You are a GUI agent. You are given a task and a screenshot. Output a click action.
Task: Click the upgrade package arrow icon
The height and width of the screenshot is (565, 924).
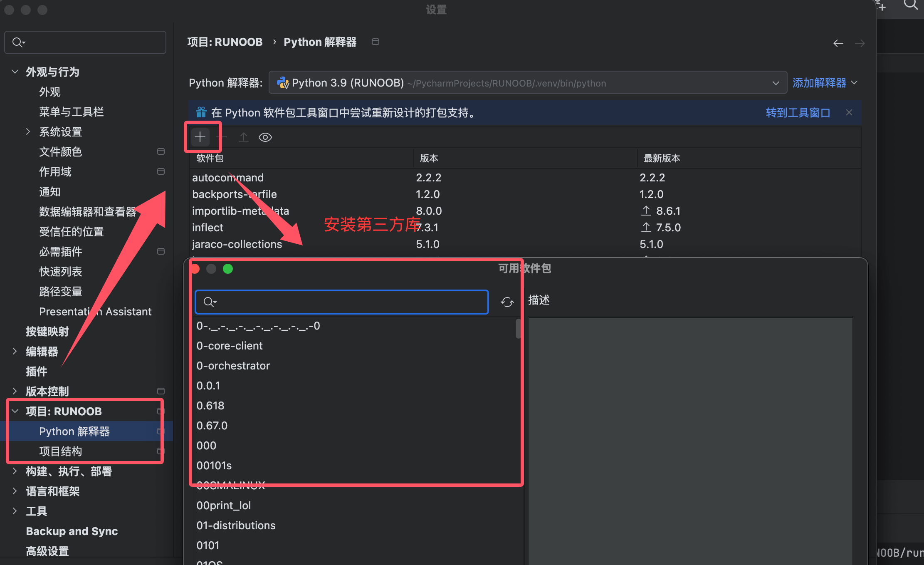[244, 137]
